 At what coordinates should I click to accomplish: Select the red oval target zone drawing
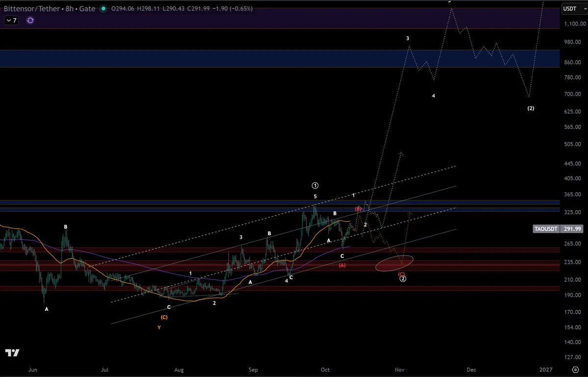394,264
